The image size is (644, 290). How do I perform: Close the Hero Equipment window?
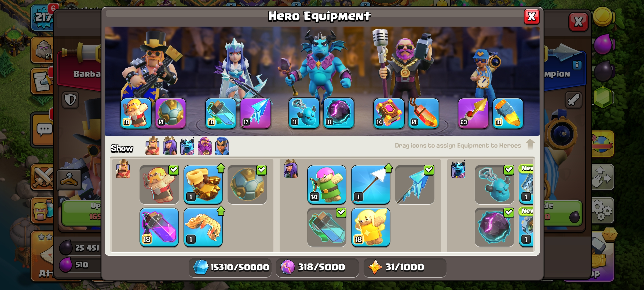pyautogui.click(x=532, y=17)
